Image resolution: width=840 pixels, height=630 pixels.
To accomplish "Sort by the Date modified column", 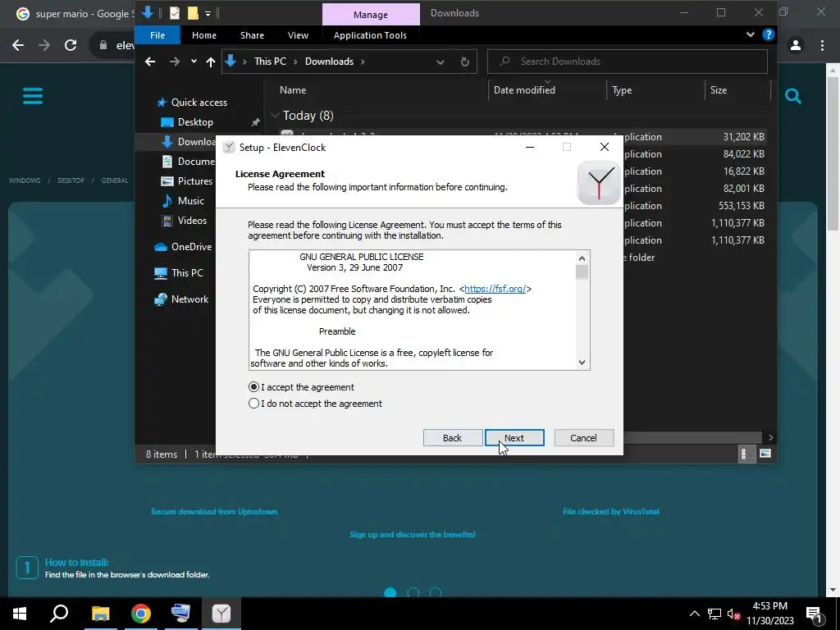I will tap(524, 90).
